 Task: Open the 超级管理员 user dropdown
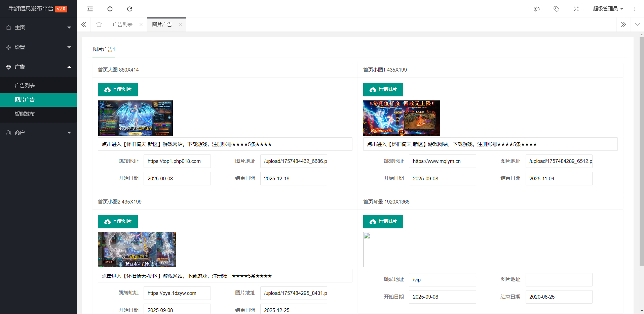pyautogui.click(x=608, y=9)
